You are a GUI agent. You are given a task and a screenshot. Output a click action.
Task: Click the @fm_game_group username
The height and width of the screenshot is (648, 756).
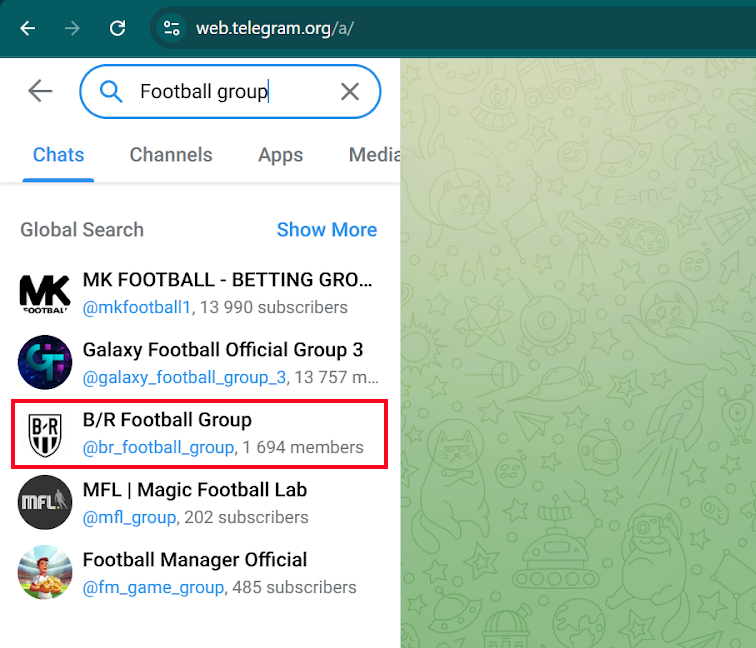[x=153, y=587]
